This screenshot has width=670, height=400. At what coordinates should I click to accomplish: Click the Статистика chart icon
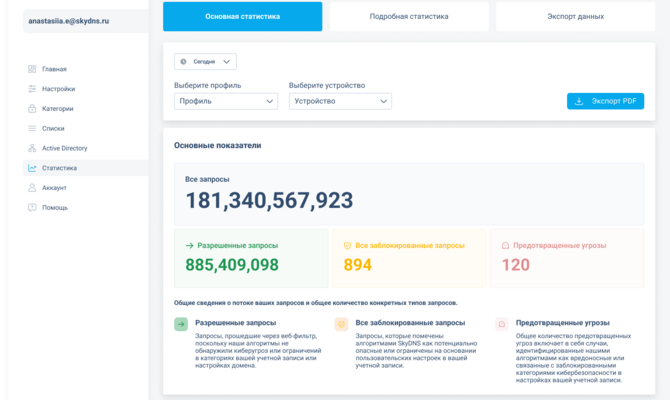tap(32, 168)
